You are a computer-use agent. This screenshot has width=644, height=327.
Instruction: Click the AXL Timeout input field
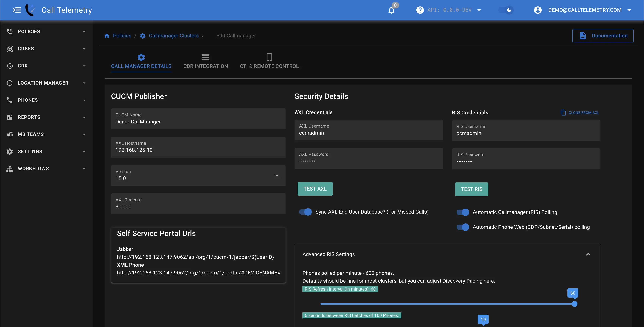(198, 204)
